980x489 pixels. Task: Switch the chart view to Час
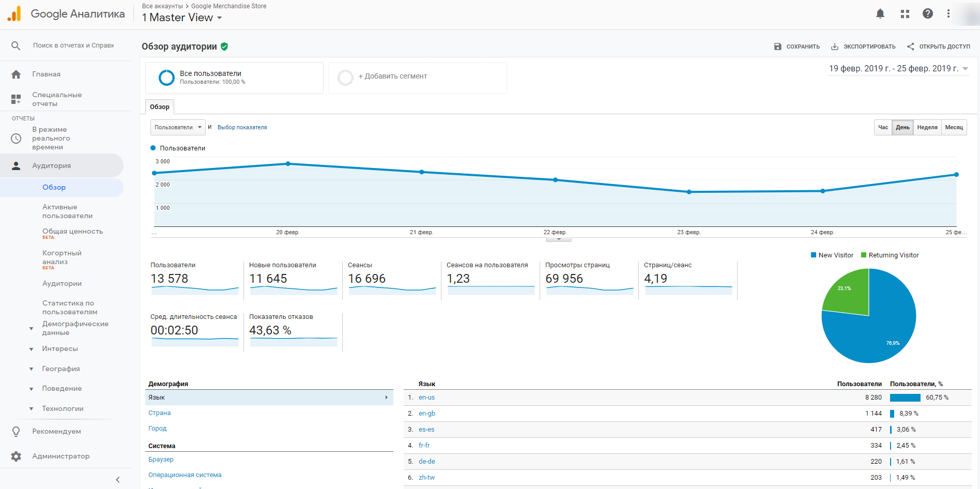coord(883,127)
